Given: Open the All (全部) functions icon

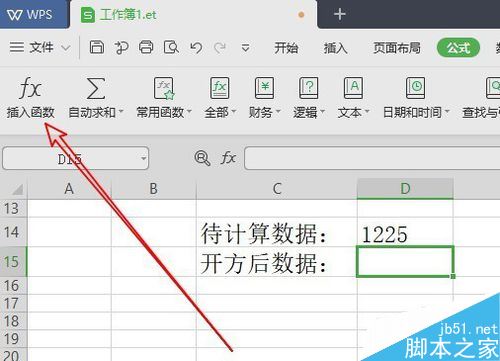Looking at the screenshot, I should click(220, 88).
